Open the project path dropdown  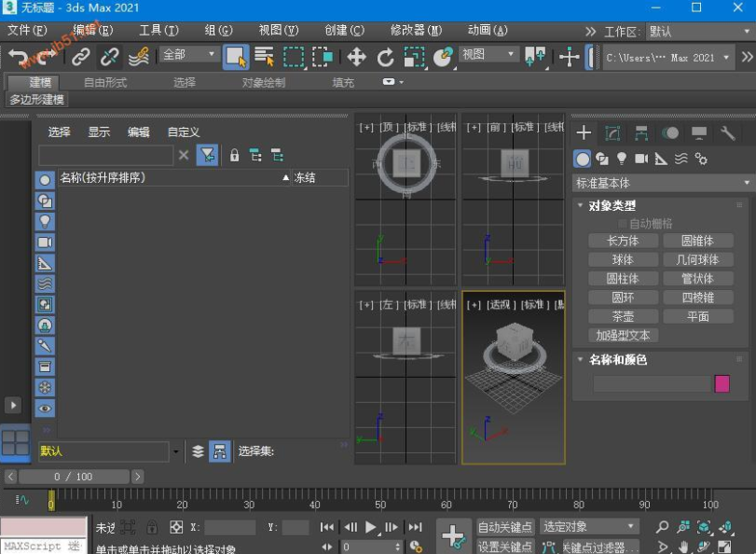(x=668, y=58)
